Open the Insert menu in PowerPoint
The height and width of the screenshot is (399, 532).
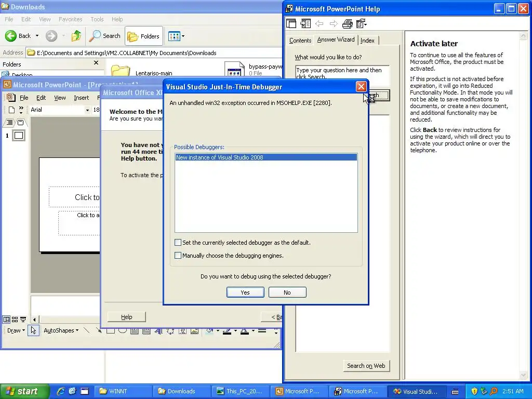coord(82,98)
